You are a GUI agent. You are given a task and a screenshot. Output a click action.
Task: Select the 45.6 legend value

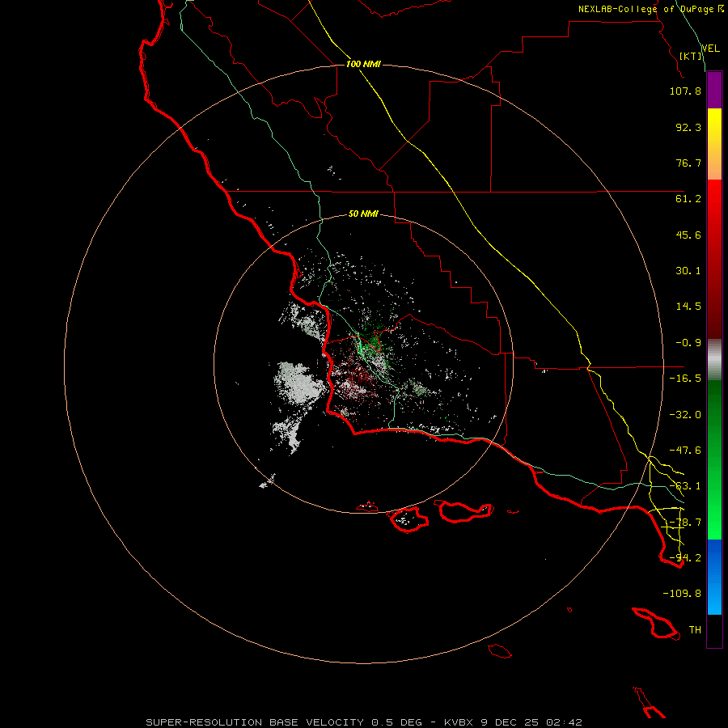[x=688, y=235]
